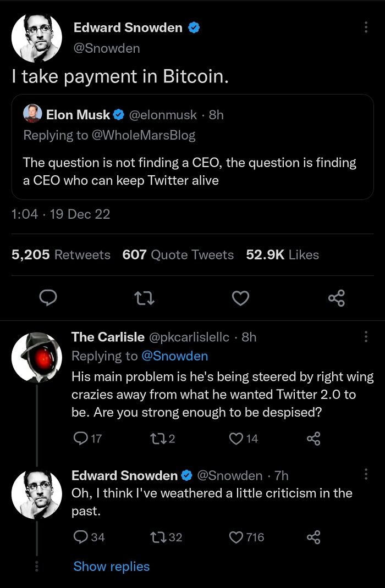
Task: Reply to The Carlisle's comment
Action: point(80,438)
